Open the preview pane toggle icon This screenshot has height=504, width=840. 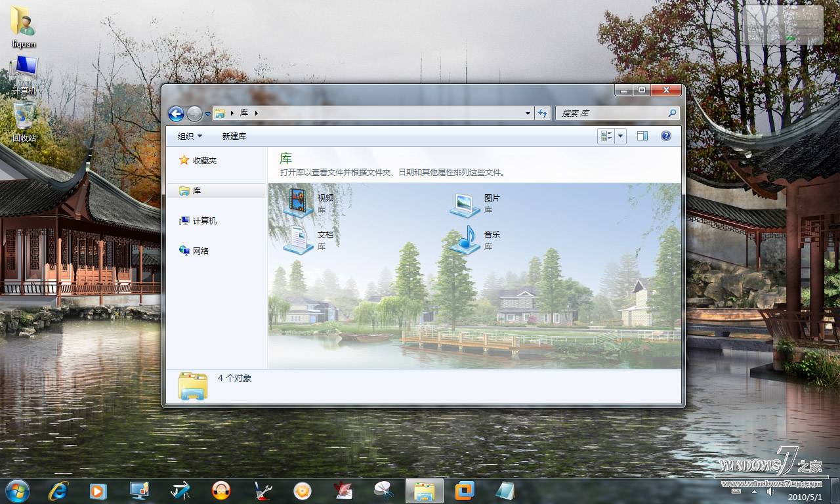tap(642, 136)
